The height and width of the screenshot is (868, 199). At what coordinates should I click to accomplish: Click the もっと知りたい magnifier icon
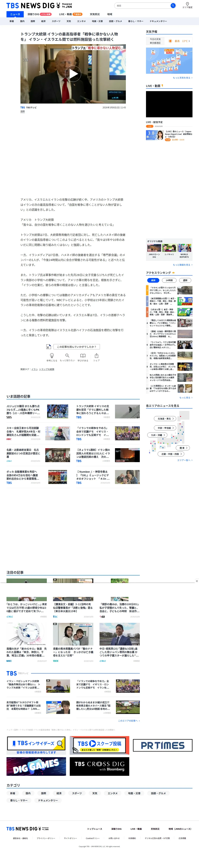(x=67, y=356)
